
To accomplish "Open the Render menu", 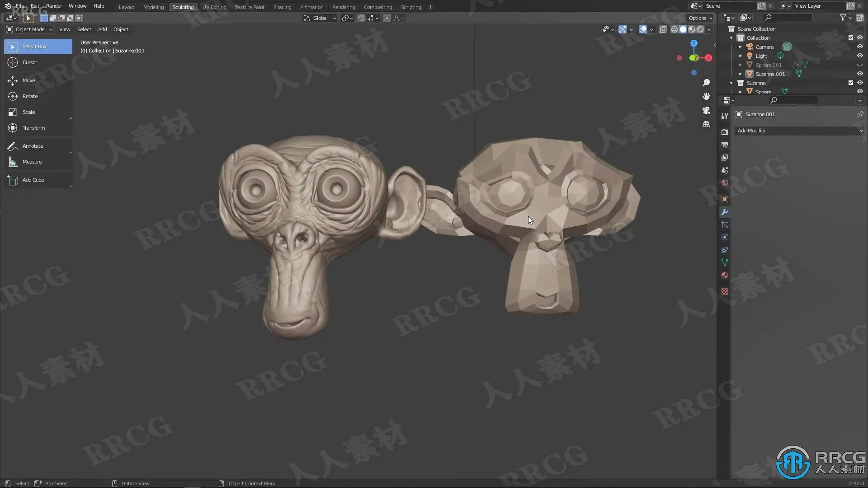I will tap(54, 6).
